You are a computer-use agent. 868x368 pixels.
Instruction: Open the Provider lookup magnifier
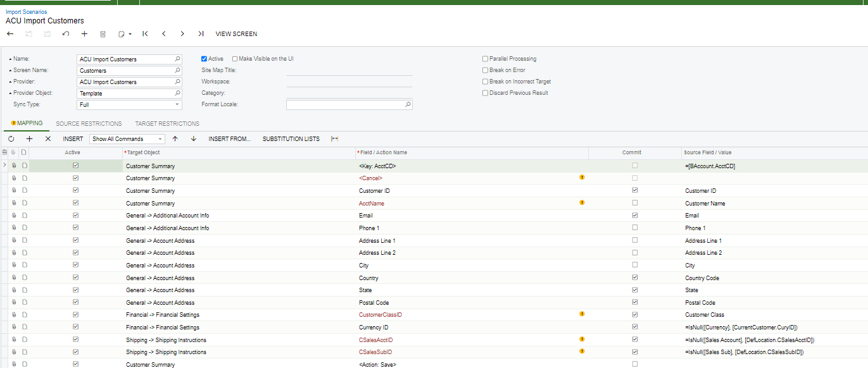point(177,82)
